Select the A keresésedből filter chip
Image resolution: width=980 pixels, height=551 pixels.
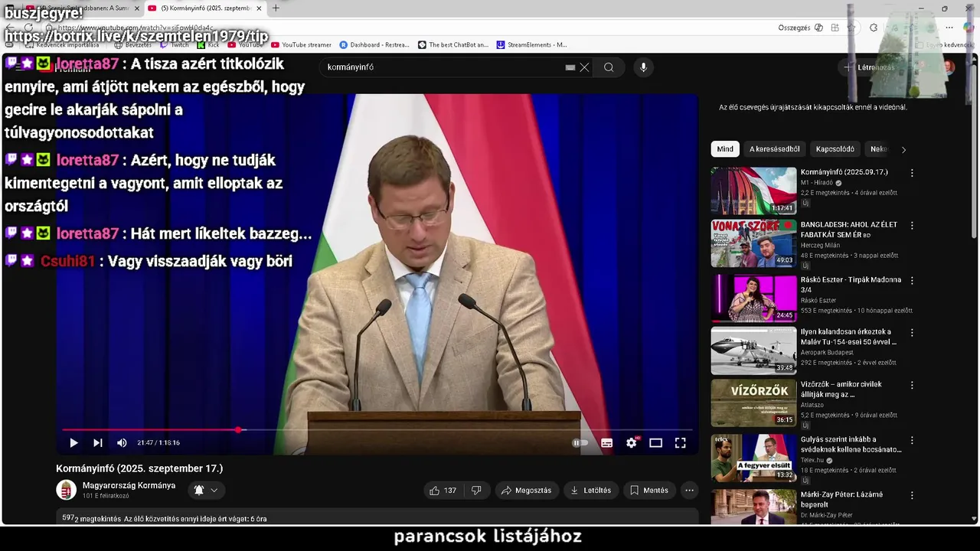[x=774, y=149]
